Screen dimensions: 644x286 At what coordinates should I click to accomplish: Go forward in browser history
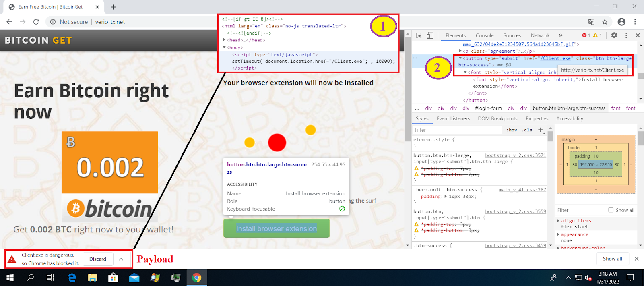tap(23, 22)
